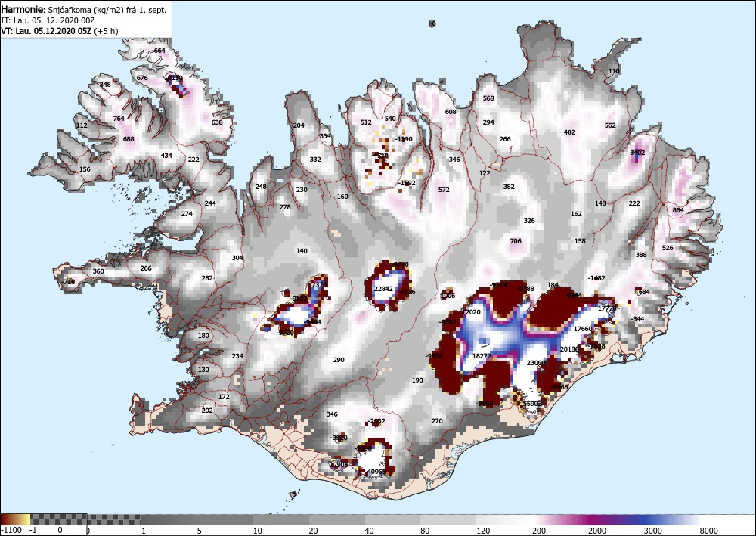This screenshot has height=536, width=756.
Task: Click the legend label 80
Action: tap(425, 530)
